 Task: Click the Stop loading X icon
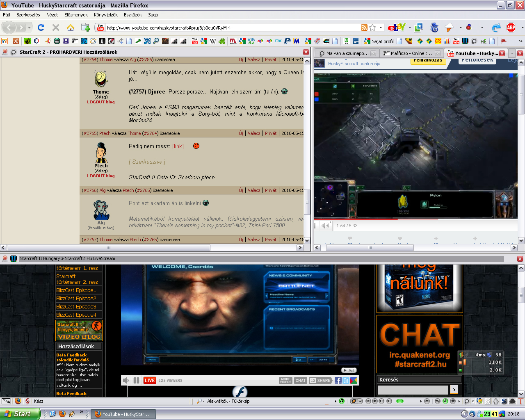point(56,27)
